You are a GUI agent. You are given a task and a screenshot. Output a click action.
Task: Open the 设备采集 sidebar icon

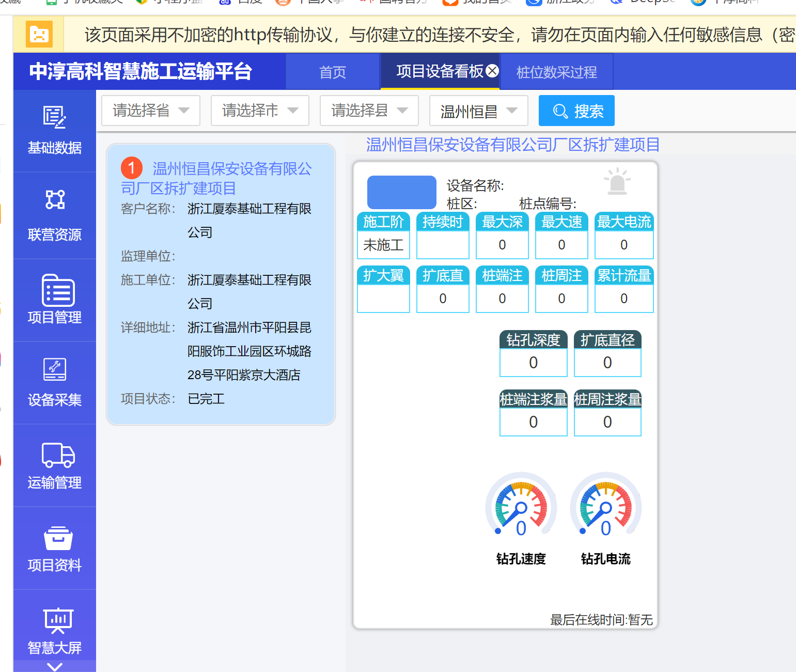pos(54,369)
